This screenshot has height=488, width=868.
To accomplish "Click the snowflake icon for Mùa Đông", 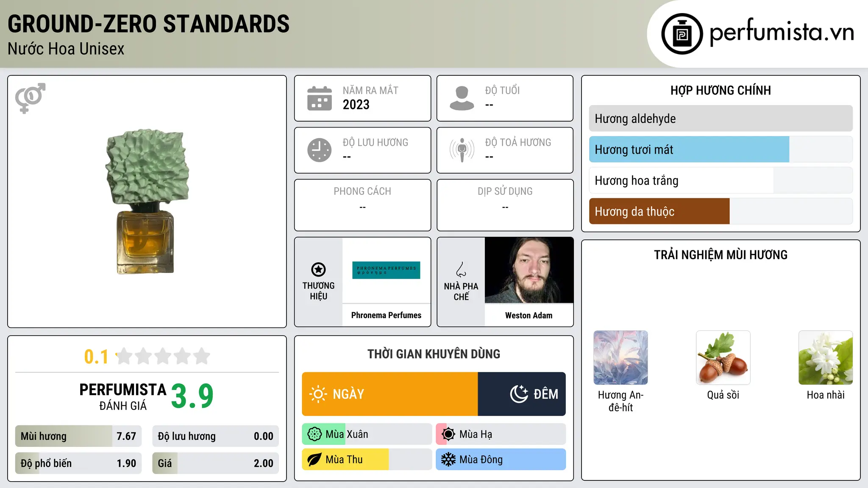I will click(x=448, y=460).
